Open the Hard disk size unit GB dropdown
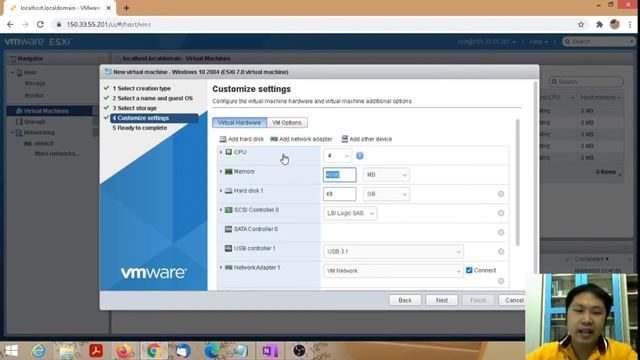The width and height of the screenshot is (640, 360). [x=386, y=194]
